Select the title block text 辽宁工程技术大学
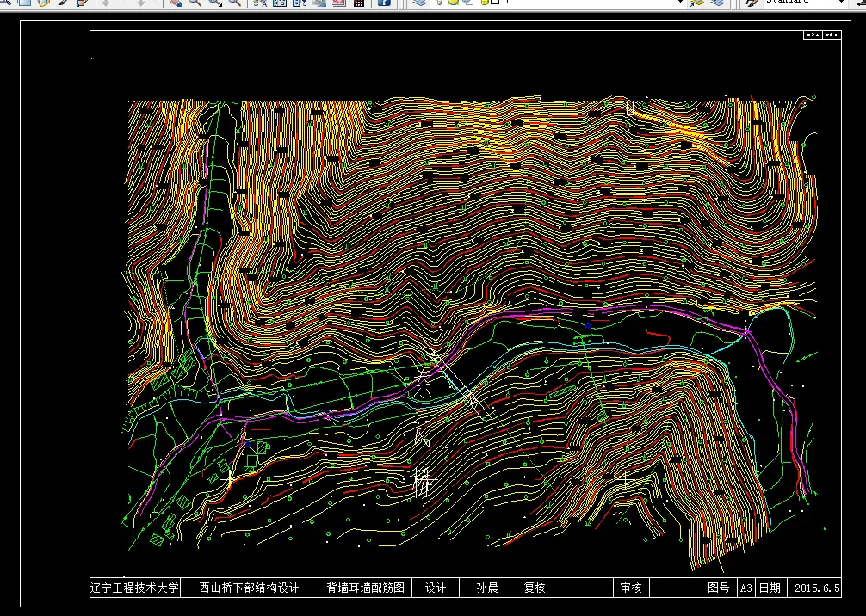 pos(135,588)
